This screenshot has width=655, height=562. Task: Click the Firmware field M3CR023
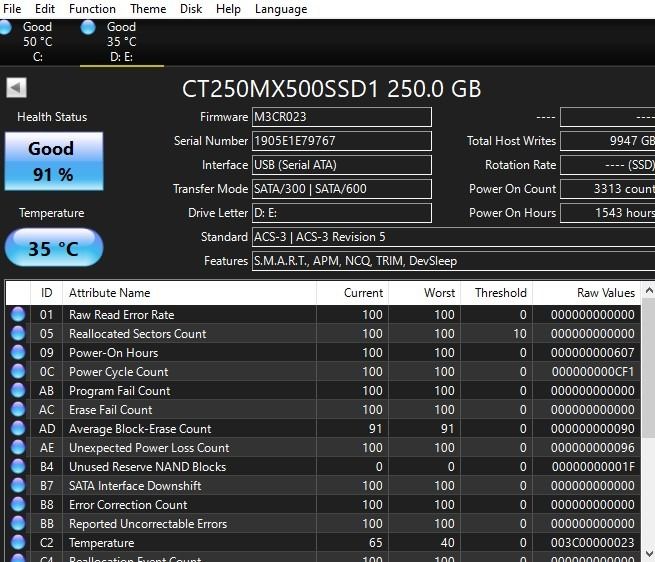tap(342, 117)
